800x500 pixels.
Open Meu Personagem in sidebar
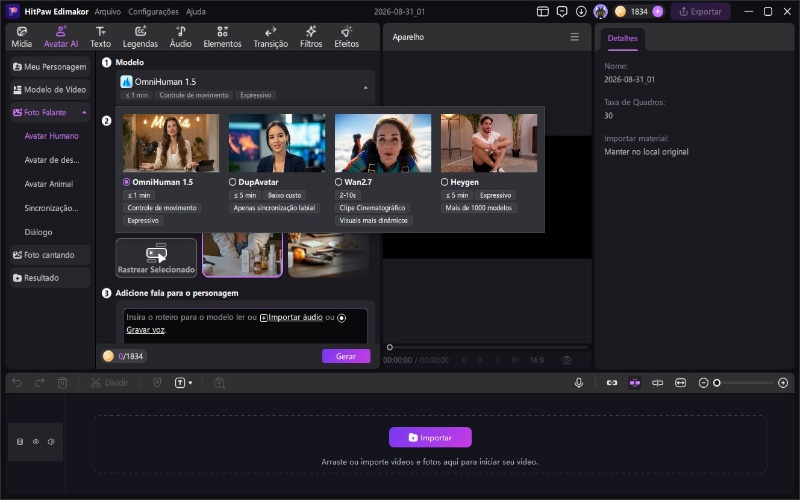[x=50, y=67]
